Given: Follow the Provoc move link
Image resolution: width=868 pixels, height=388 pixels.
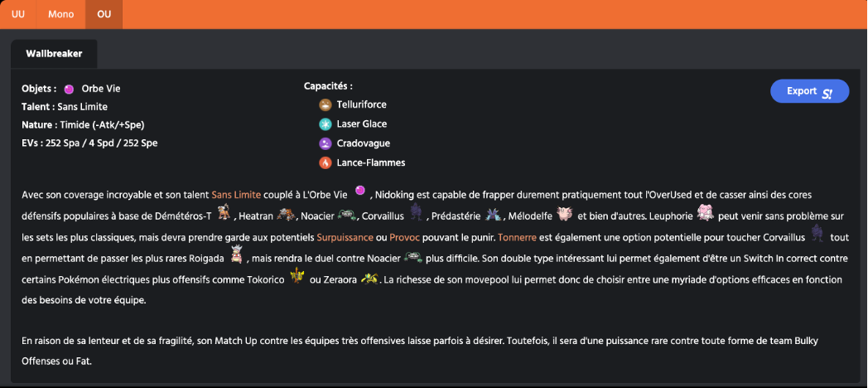Looking at the screenshot, I should tap(405, 236).
